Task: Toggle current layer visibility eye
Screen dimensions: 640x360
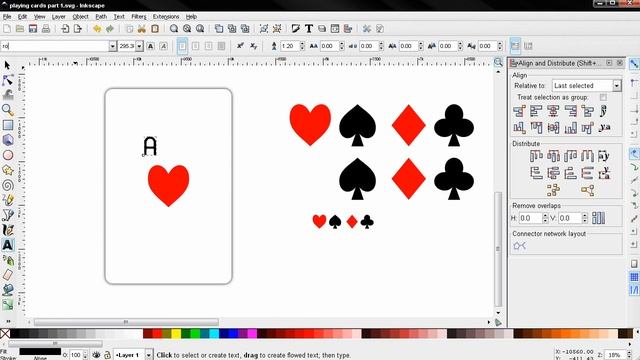Action: click(96, 355)
